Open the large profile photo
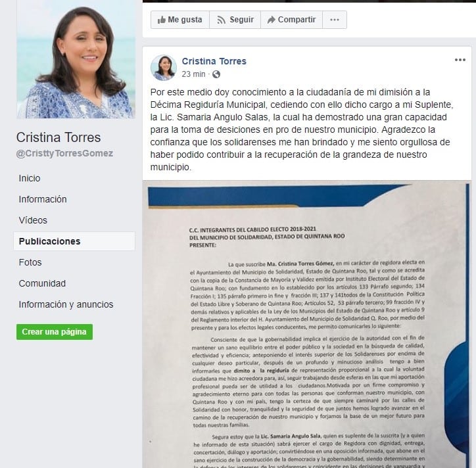The image size is (476, 468). pos(76,59)
